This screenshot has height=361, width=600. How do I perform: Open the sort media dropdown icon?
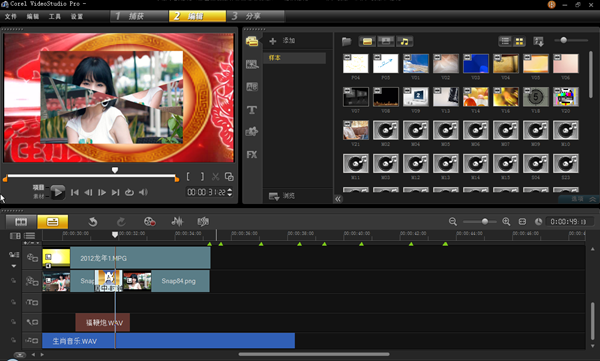pyautogui.click(x=539, y=41)
